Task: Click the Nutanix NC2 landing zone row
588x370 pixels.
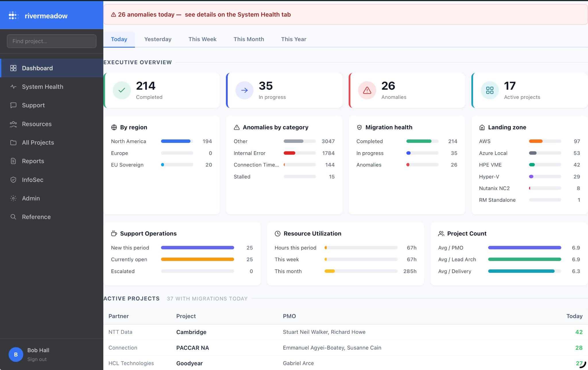Action: tap(529, 188)
